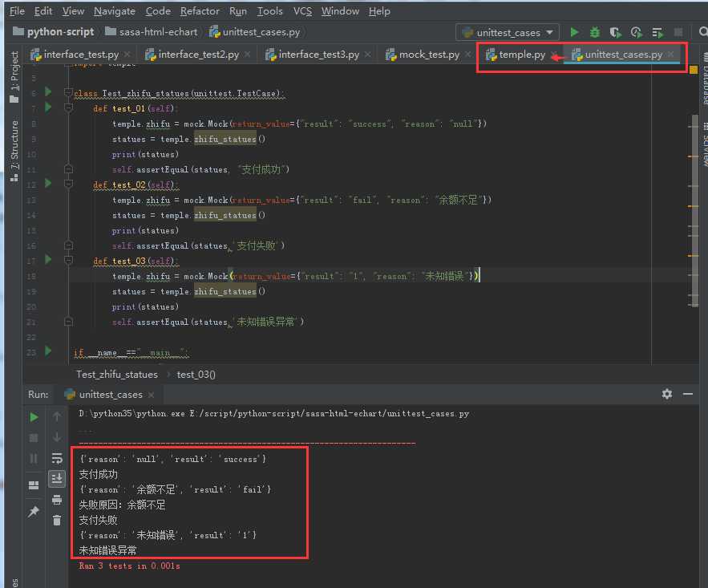Start debugging with the green bug icon
Viewport: 708px width, 588px height.
594,32
